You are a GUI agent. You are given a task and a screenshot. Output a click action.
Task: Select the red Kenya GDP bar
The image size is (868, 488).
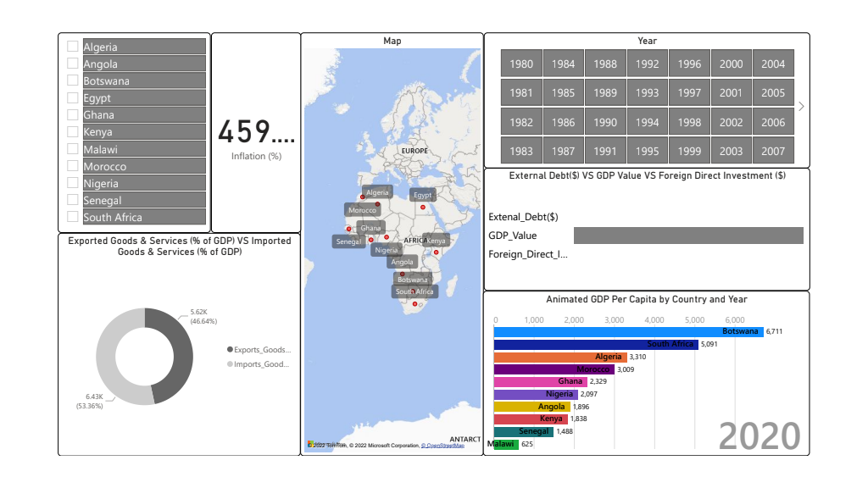point(531,419)
